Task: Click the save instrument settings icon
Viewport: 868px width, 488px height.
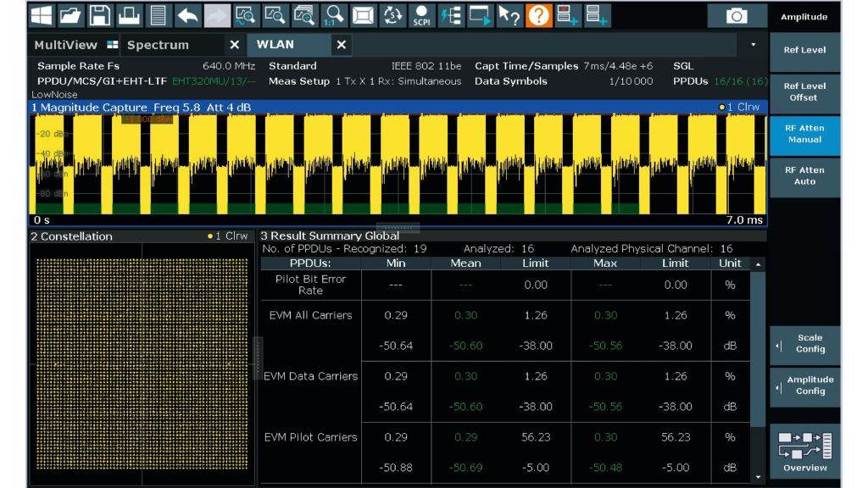Action: point(99,14)
